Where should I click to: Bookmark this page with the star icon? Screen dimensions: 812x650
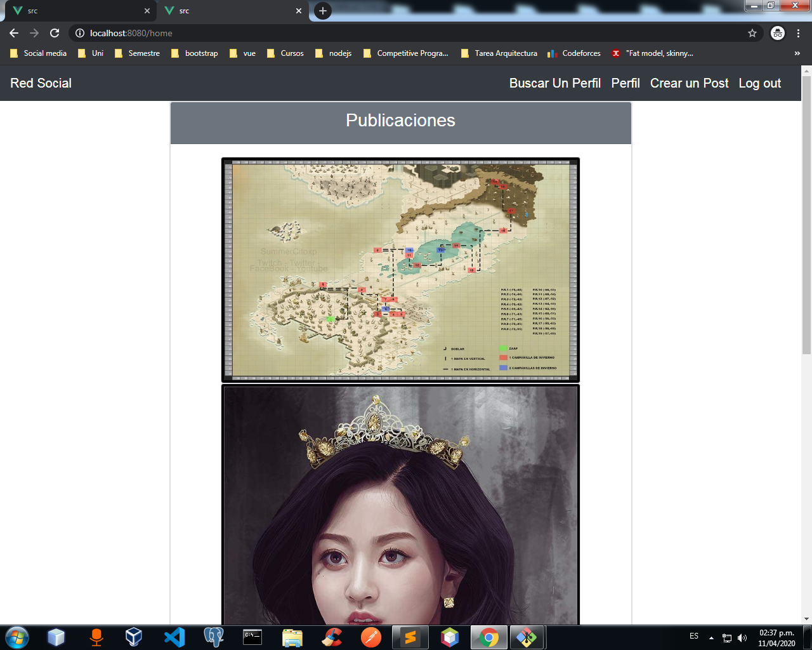752,33
